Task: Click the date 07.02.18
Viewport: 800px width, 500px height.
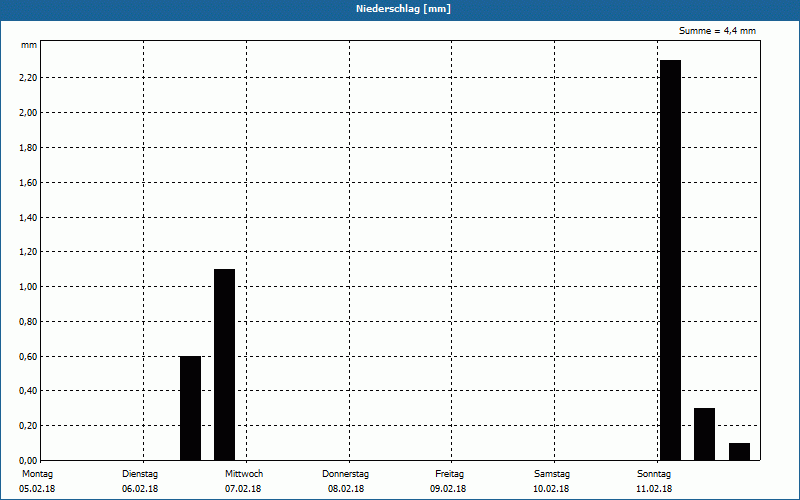Action: pos(243,489)
